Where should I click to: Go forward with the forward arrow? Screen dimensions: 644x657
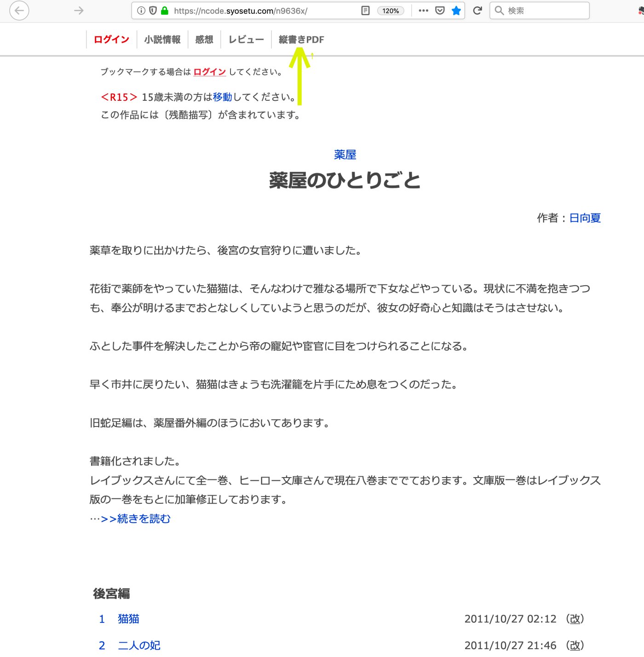[x=79, y=11]
